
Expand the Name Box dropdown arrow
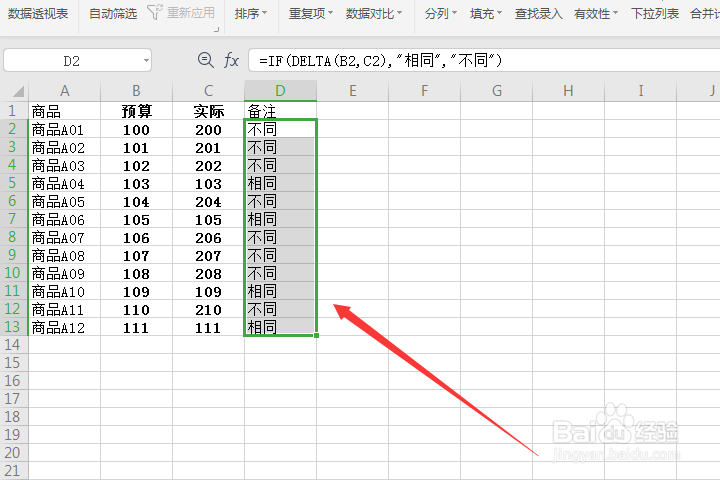146,61
